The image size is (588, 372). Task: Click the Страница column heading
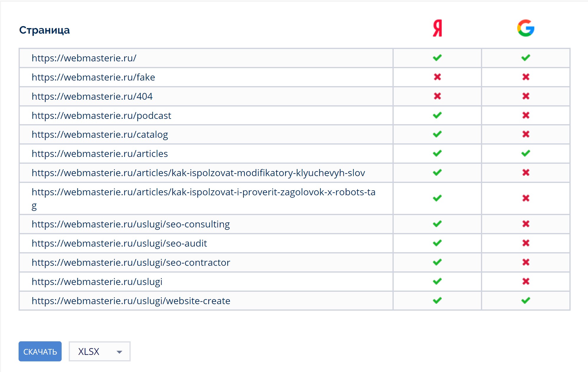tap(45, 30)
